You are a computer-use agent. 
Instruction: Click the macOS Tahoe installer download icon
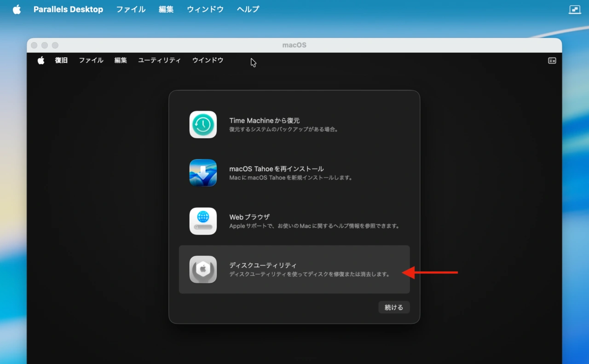point(202,173)
